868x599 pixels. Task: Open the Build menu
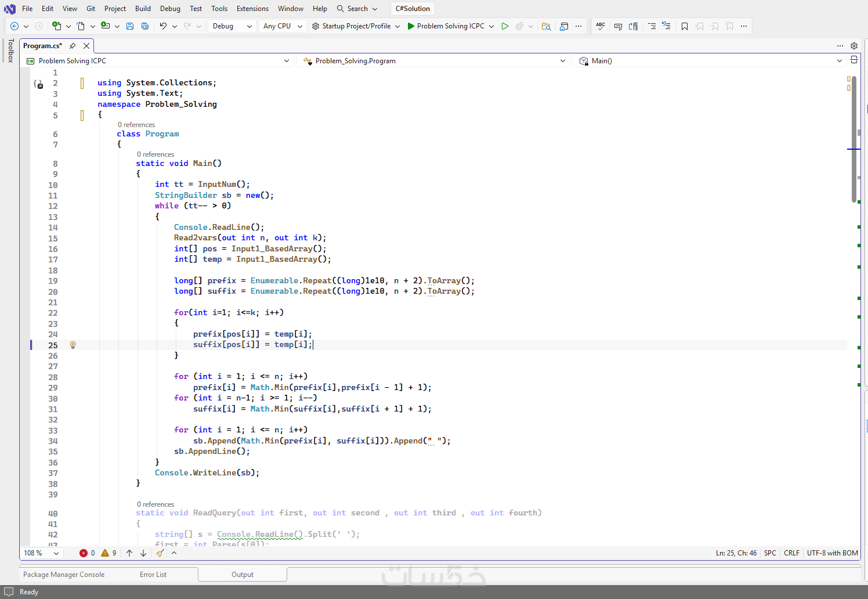pos(143,9)
